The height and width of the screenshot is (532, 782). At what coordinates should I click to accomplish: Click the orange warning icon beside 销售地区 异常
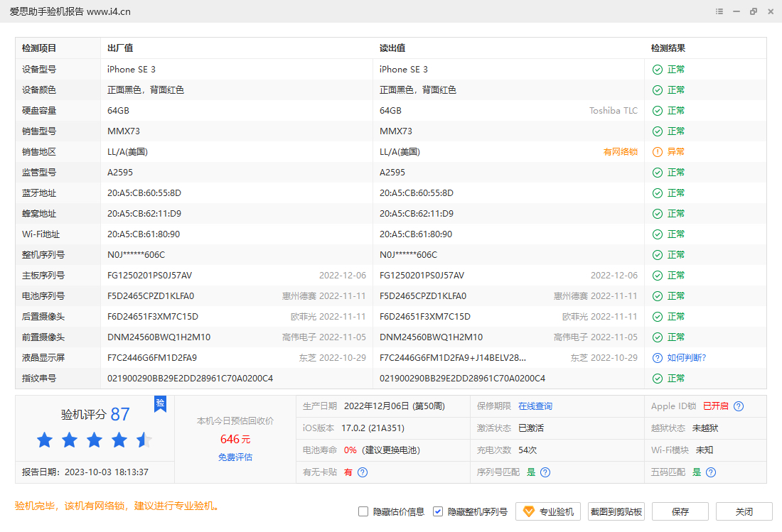[656, 151]
